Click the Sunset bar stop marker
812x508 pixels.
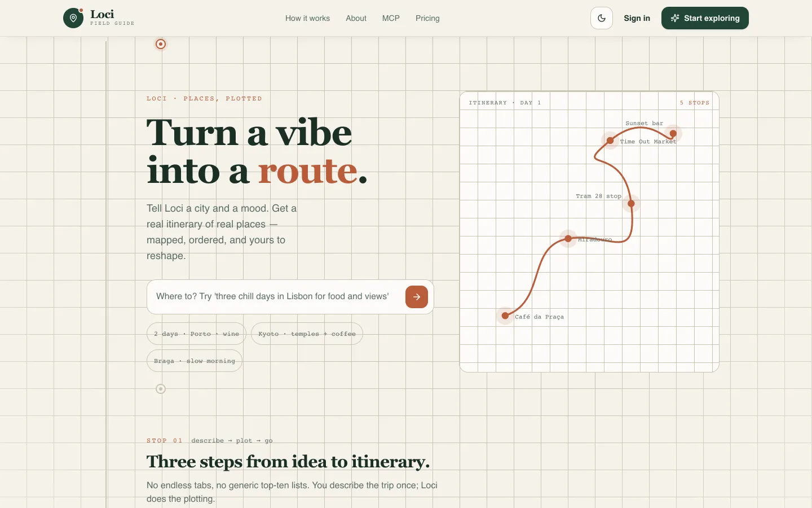[673, 134]
